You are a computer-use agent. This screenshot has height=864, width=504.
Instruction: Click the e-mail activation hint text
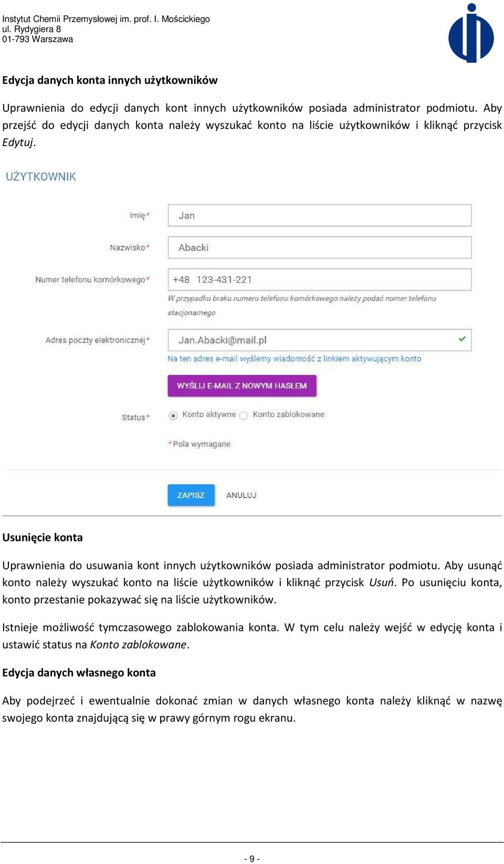coord(294,359)
